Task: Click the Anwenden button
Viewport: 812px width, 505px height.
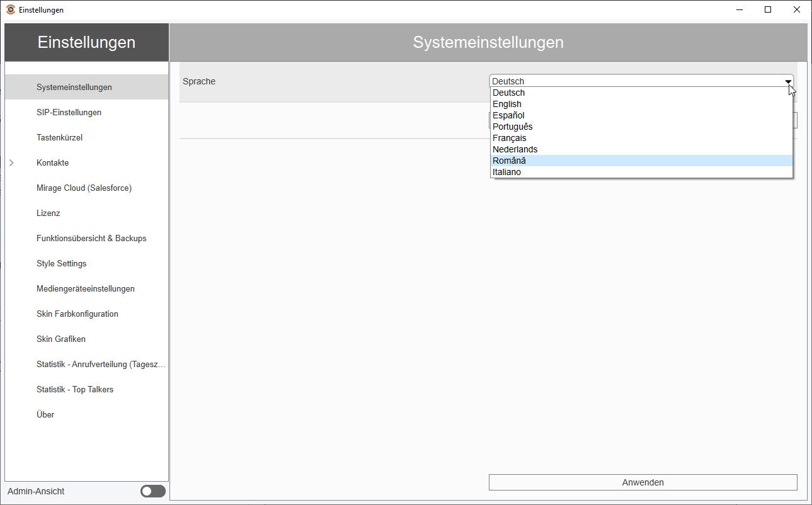Action: [643, 482]
